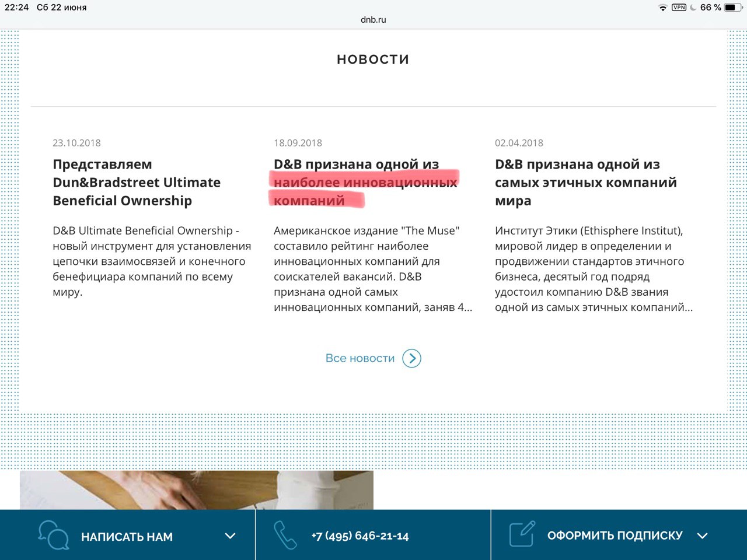This screenshot has width=747, height=560.
Task: Click the date 23.10.2018
Action: coord(76,143)
